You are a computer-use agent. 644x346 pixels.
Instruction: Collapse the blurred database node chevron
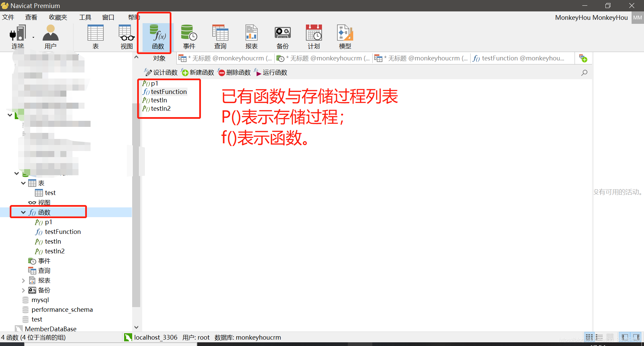[16, 174]
